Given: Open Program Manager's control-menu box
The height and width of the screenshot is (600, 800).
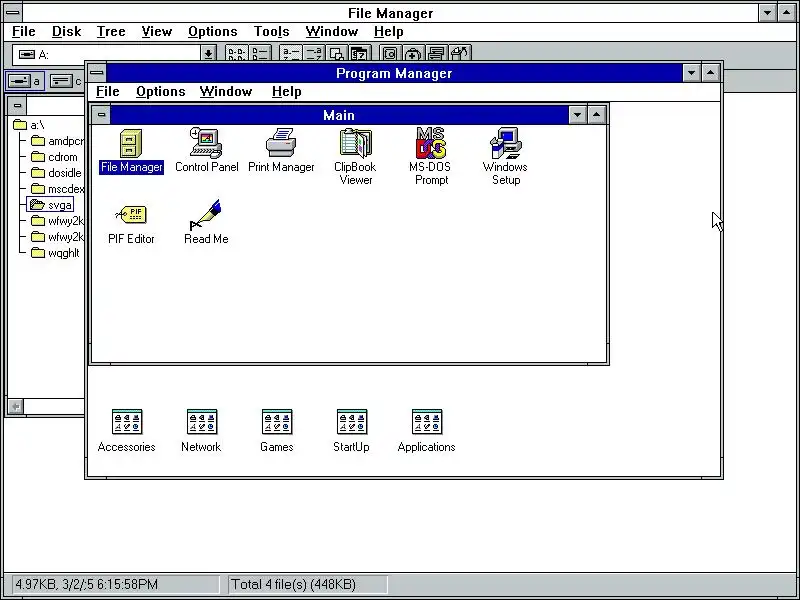Looking at the screenshot, I should point(96,73).
